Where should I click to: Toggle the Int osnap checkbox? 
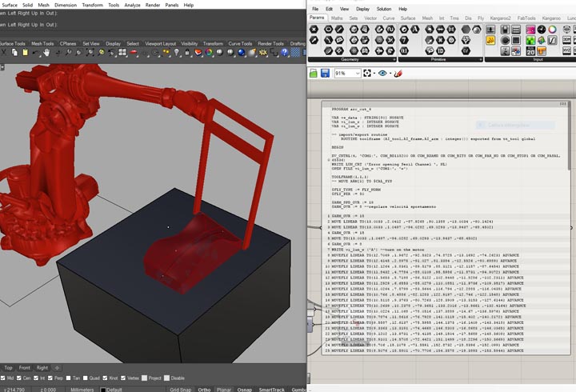coord(36,378)
